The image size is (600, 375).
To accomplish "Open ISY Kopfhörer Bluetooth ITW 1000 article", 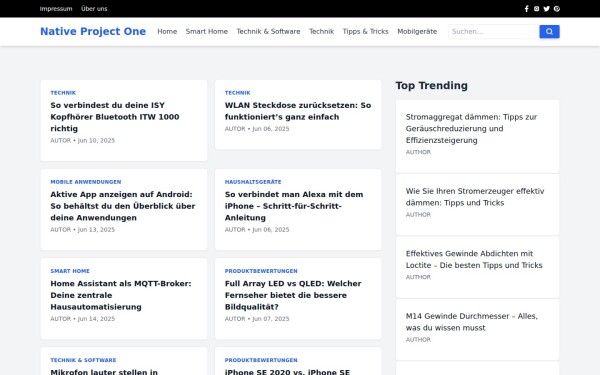I will pyautogui.click(x=115, y=117).
